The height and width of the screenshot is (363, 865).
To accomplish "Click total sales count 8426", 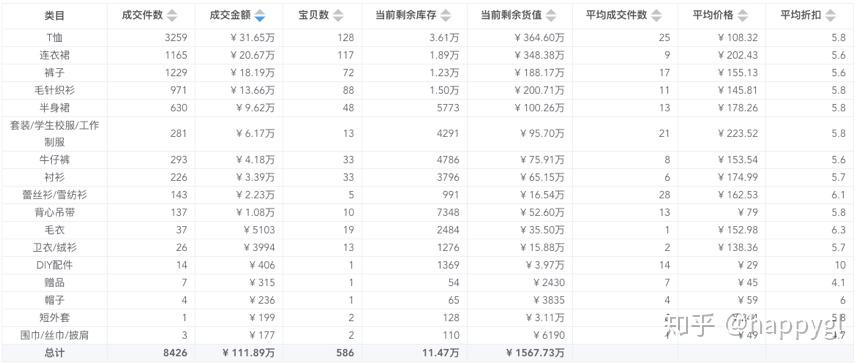I will (x=176, y=353).
